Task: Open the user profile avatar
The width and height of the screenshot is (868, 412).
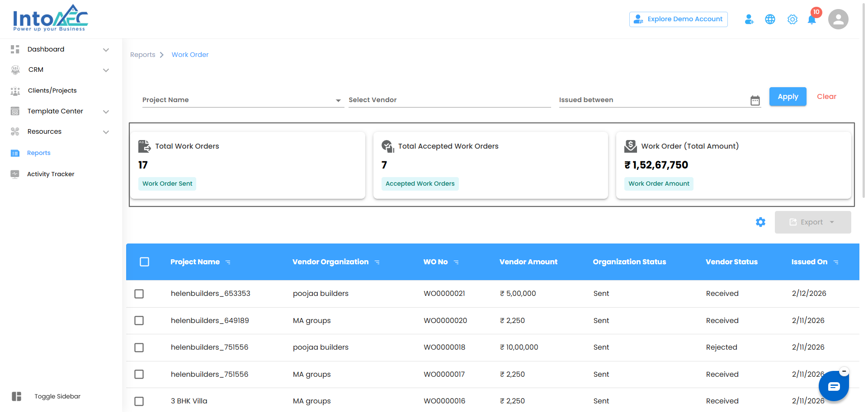Action: (838, 19)
